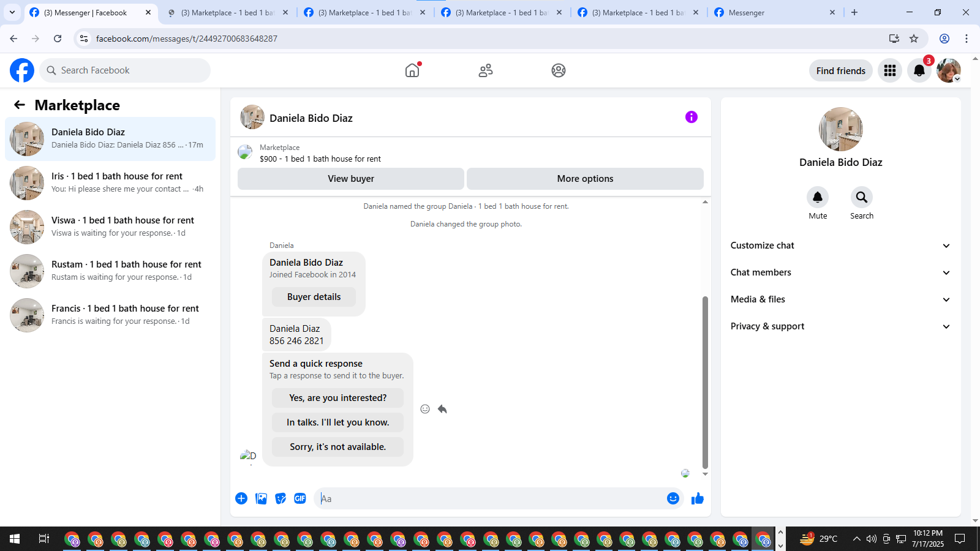Open Windows Task View
This screenshot has height=551, width=980.
[43, 539]
